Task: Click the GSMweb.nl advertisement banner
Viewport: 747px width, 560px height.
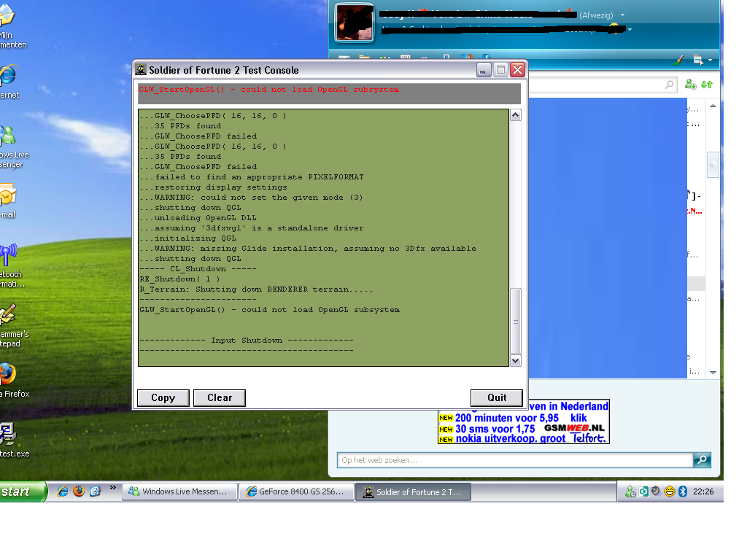Action: point(523,422)
